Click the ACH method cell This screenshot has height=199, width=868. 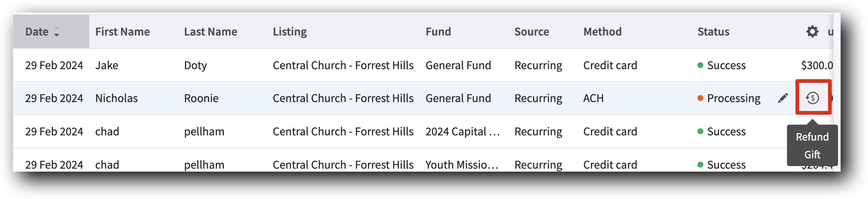[593, 98]
